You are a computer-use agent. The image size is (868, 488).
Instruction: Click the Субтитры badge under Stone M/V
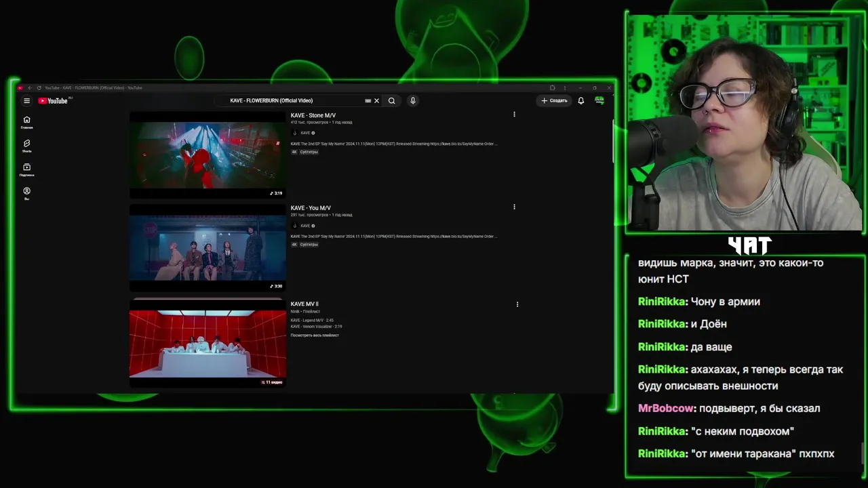coord(309,152)
